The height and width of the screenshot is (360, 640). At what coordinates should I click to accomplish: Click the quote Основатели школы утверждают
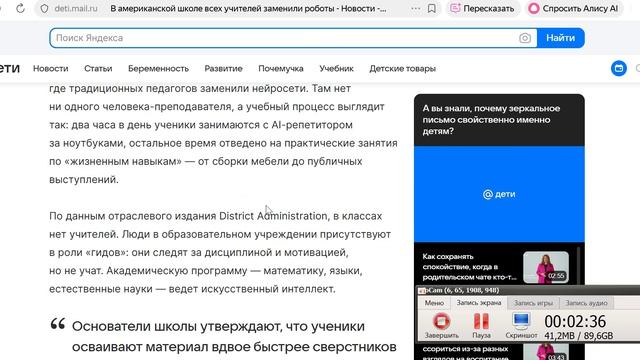[x=234, y=336]
